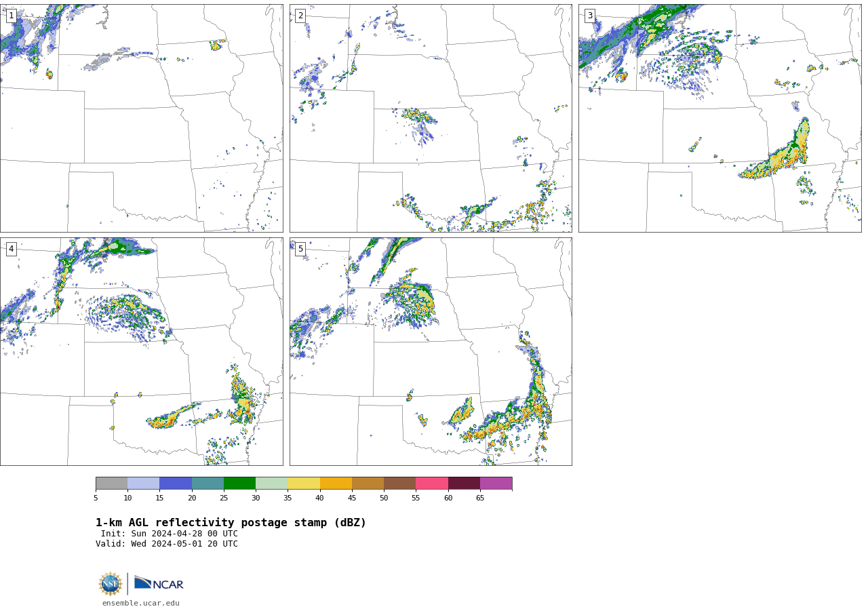
Task: Click the NSF logo icon
Action: pos(111,584)
